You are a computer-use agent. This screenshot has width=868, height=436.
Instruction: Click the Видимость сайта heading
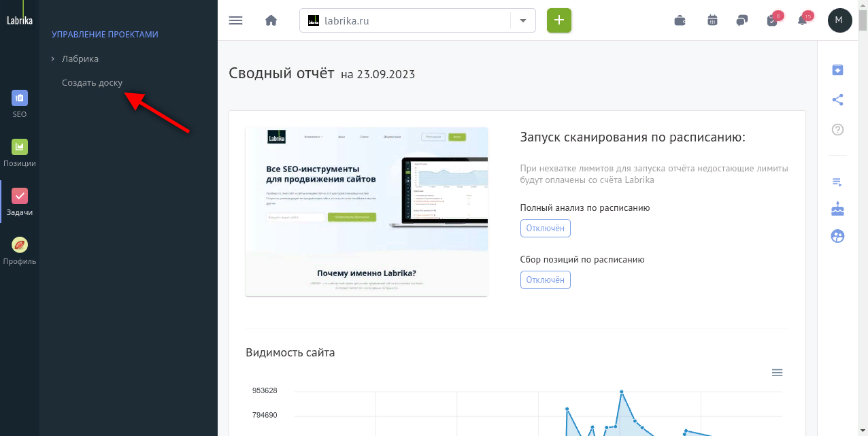tap(290, 352)
